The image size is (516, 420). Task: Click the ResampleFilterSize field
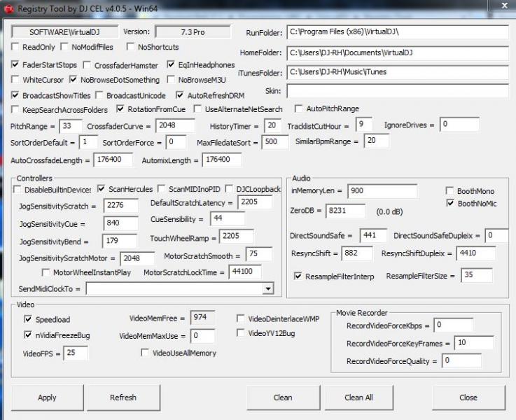(477, 275)
